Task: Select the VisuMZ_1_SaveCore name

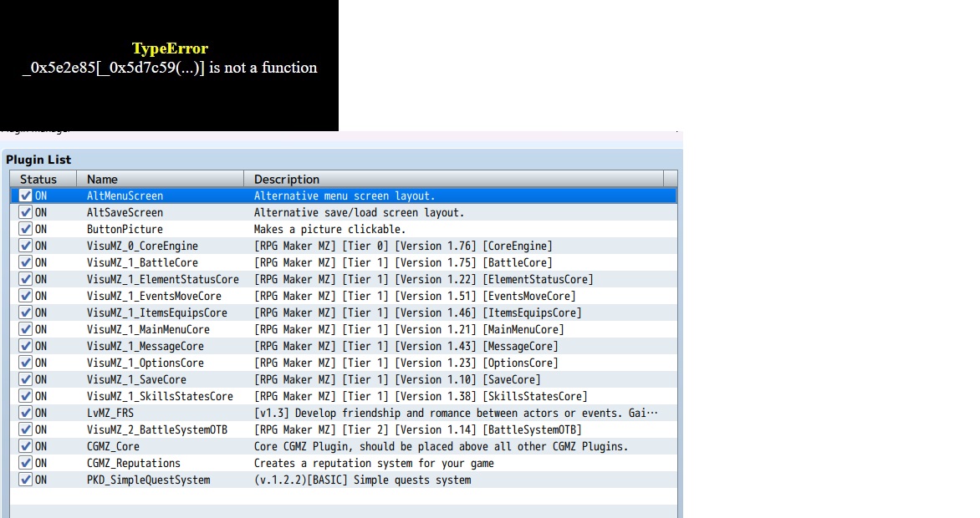Action: [x=136, y=379]
